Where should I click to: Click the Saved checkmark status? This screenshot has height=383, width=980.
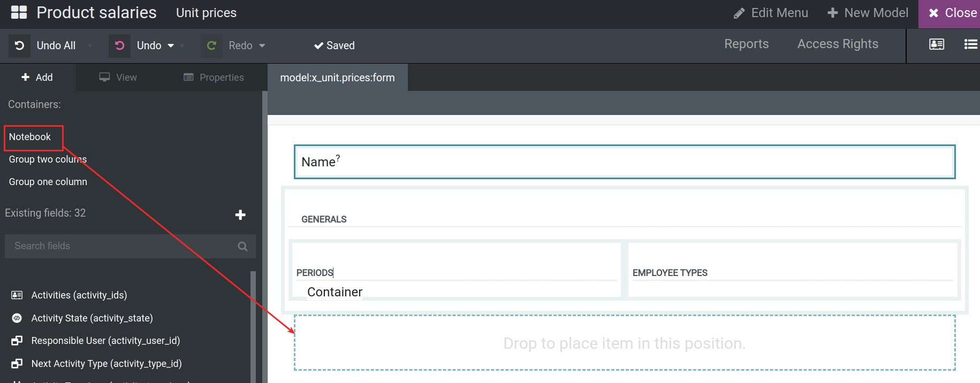[334, 45]
